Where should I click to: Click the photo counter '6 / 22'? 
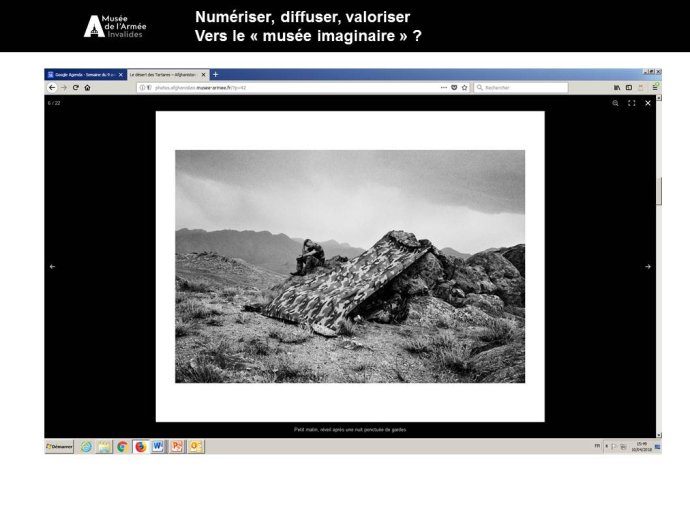click(54, 103)
